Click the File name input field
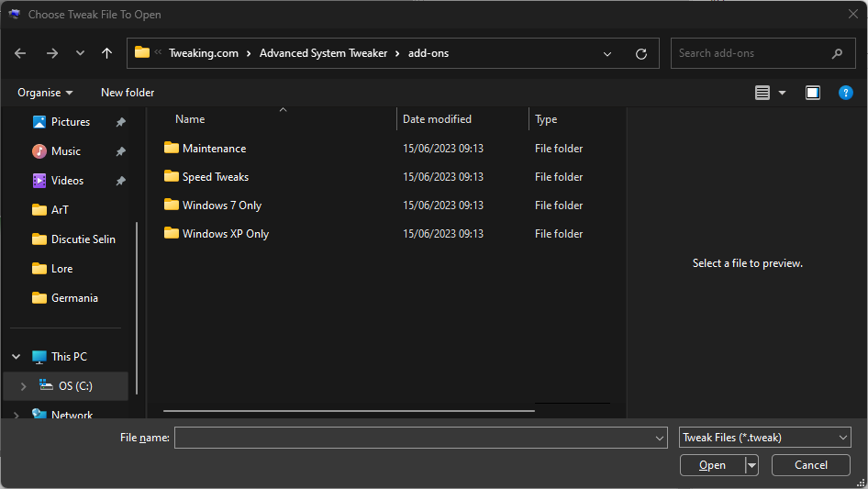Screen dimensions: 868x489 [x=413, y=439]
